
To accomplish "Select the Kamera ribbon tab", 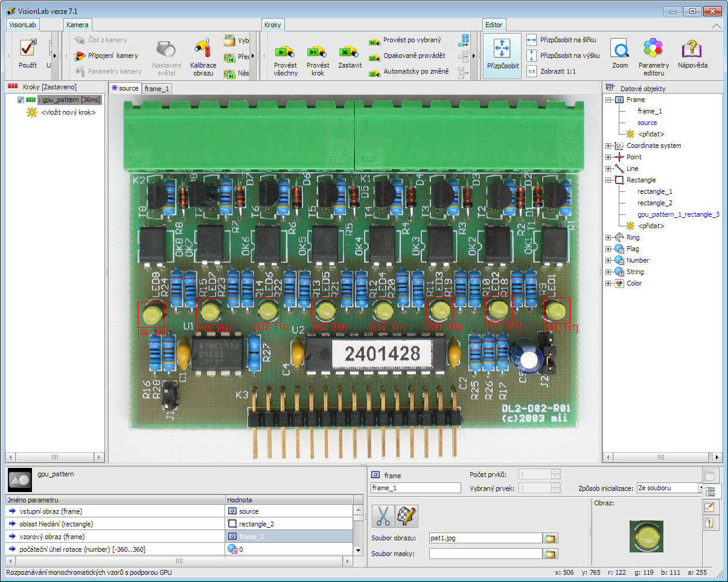I will [77, 25].
